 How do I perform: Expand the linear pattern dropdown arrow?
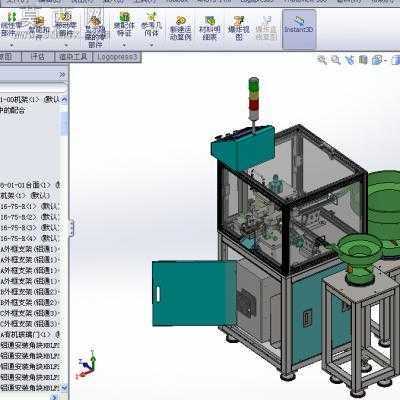[x=11, y=44]
